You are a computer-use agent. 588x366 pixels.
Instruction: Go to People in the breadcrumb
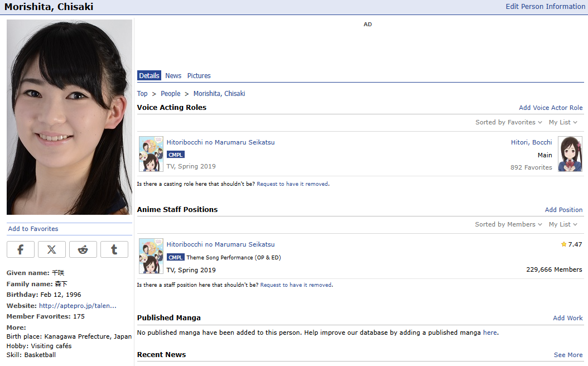pos(170,94)
